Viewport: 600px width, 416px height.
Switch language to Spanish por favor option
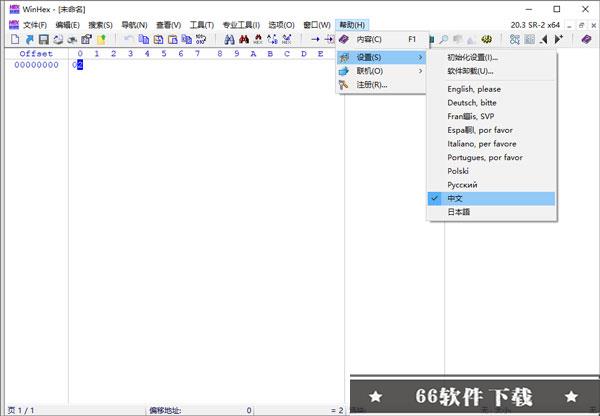491,130
